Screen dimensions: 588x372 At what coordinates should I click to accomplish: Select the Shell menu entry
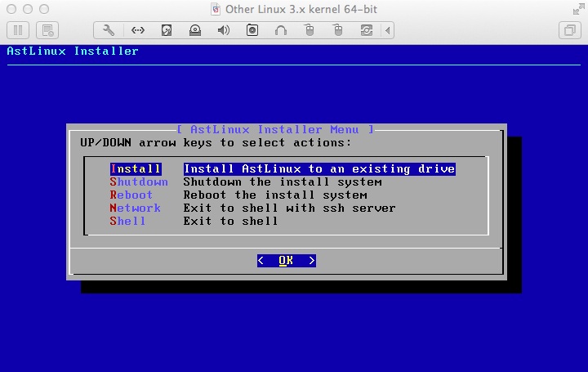(x=127, y=221)
